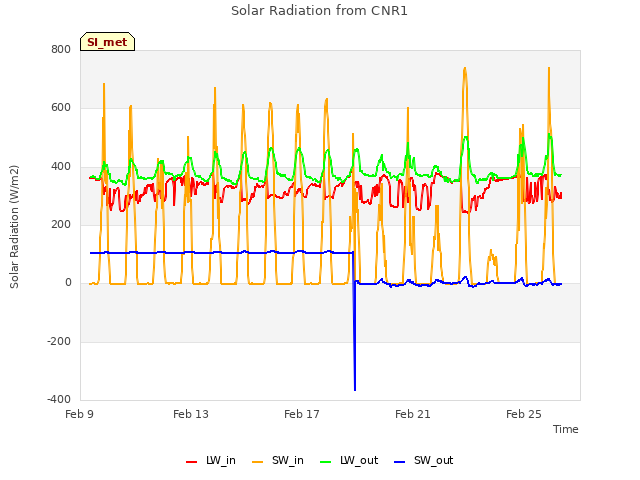Screen dimensions: 640x480
Task: Click the x-axis title Time
Action: (x=566, y=429)
